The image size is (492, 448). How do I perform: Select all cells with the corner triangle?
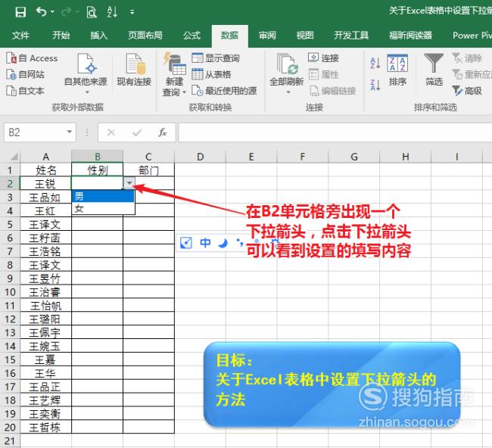pos(14,156)
